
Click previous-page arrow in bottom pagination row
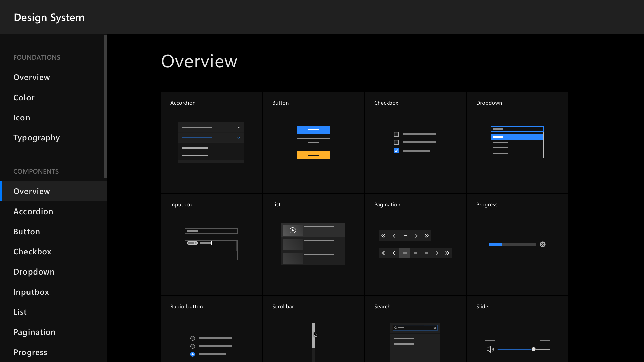click(394, 253)
